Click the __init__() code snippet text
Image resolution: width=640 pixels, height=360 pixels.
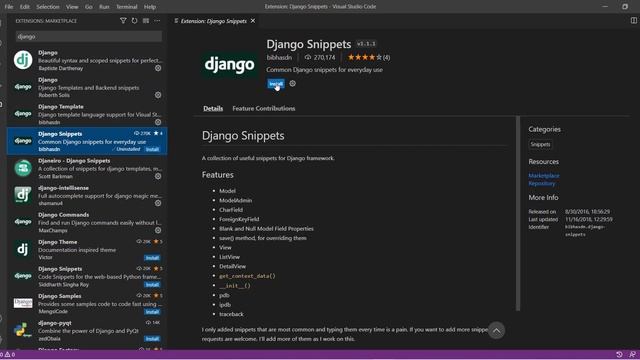235,286
